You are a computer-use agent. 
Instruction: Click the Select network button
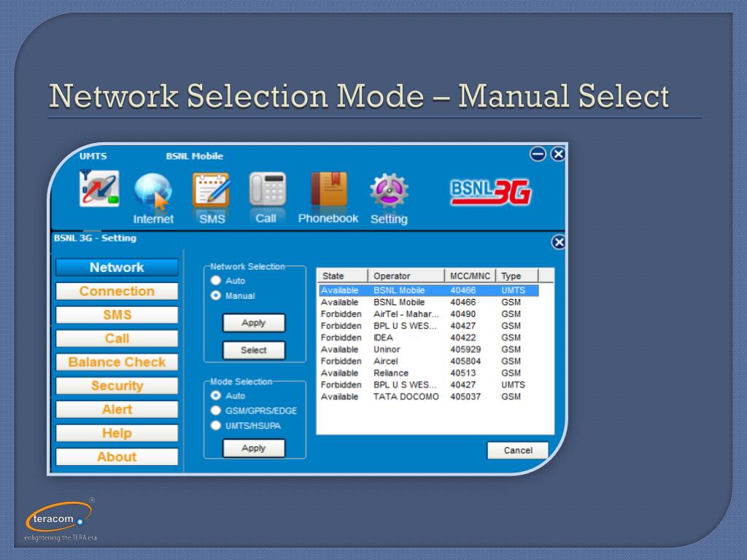click(x=254, y=351)
